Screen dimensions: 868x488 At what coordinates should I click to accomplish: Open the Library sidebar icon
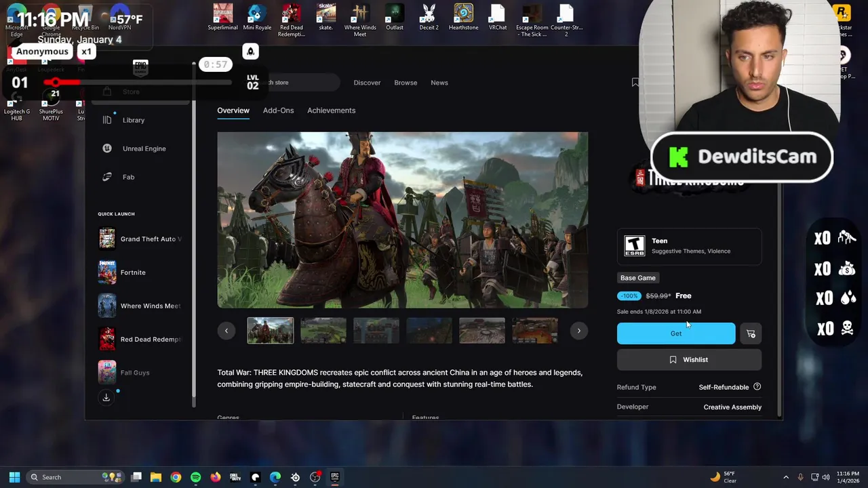pyautogui.click(x=107, y=120)
